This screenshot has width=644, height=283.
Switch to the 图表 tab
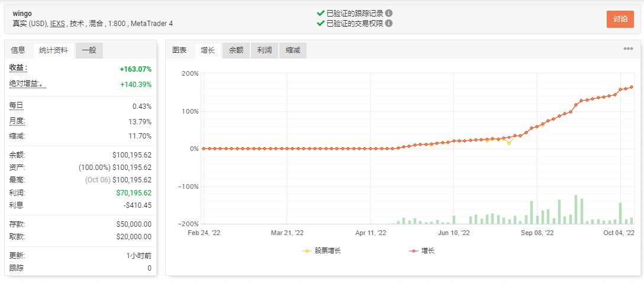click(x=179, y=50)
